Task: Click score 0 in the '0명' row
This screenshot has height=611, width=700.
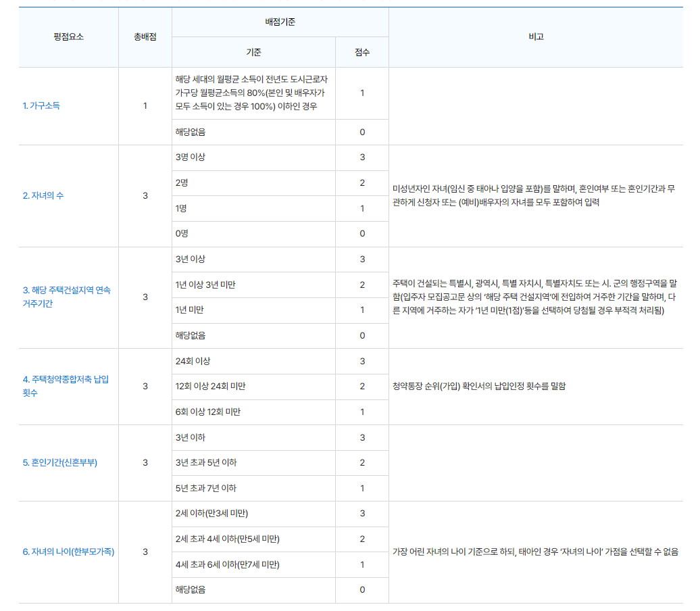Action: click(362, 234)
